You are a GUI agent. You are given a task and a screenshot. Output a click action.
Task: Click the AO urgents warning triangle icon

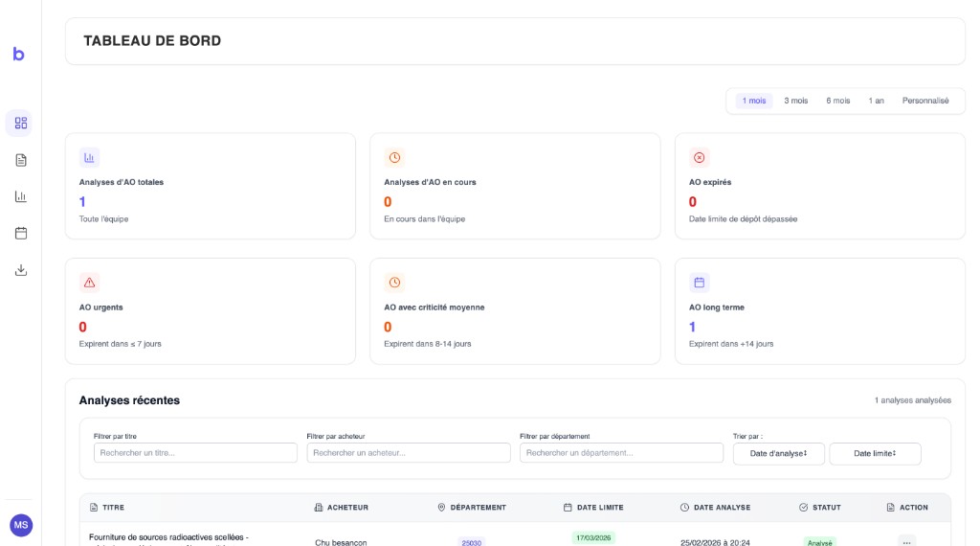pos(89,283)
